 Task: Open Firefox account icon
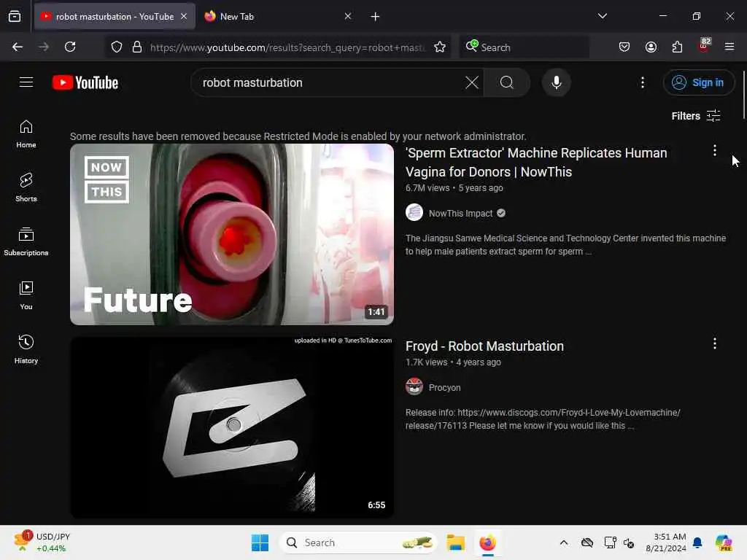[651, 47]
